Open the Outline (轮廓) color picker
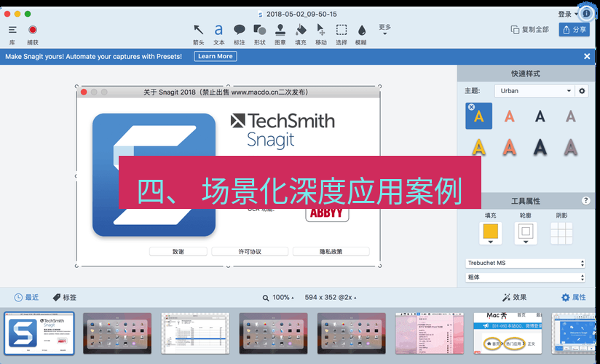This screenshot has width=600, height=364. coord(526,233)
